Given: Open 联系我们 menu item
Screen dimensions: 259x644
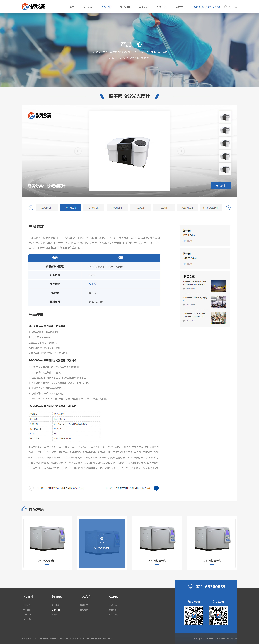Looking at the screenshot, I should tap(180, 7).
